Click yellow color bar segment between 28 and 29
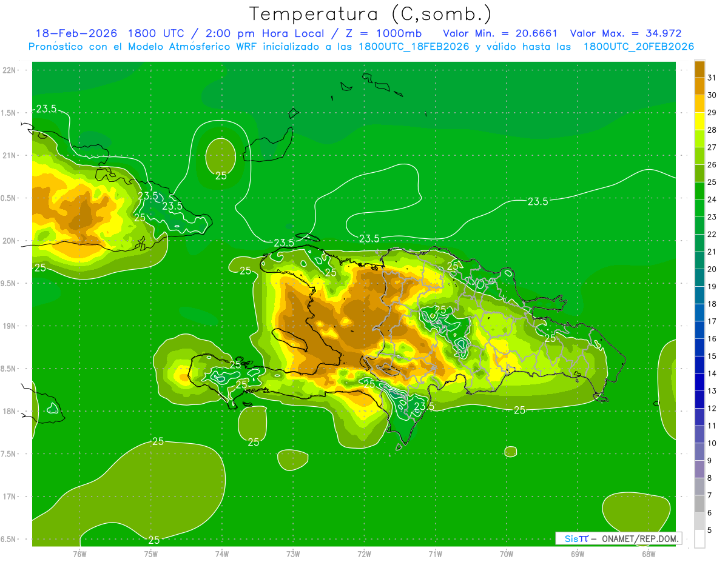The height and width of the screenshot is (562, 728). point(700,121)
